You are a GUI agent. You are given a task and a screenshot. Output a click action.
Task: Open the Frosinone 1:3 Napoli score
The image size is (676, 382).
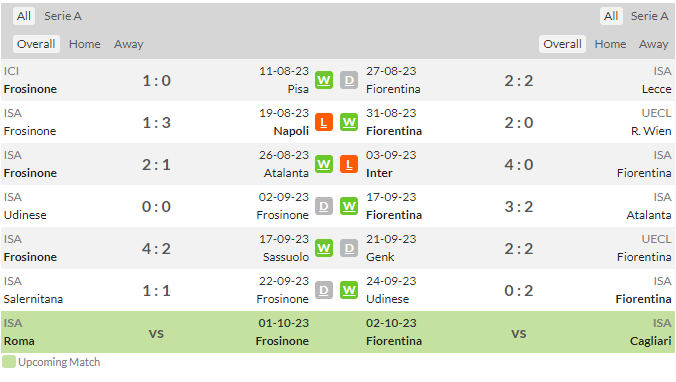tap(156, 123)
